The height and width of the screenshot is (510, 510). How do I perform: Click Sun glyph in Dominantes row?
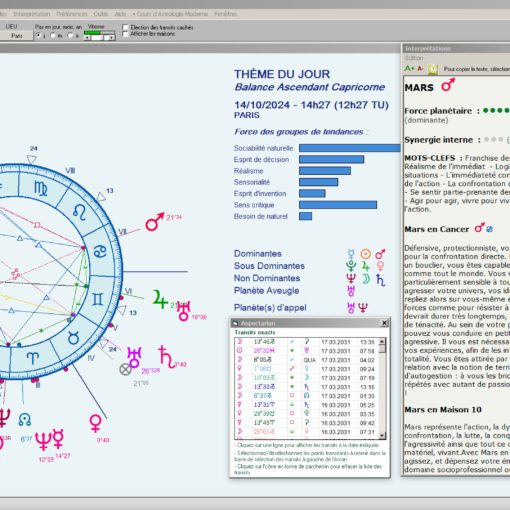tap(366, 254)
